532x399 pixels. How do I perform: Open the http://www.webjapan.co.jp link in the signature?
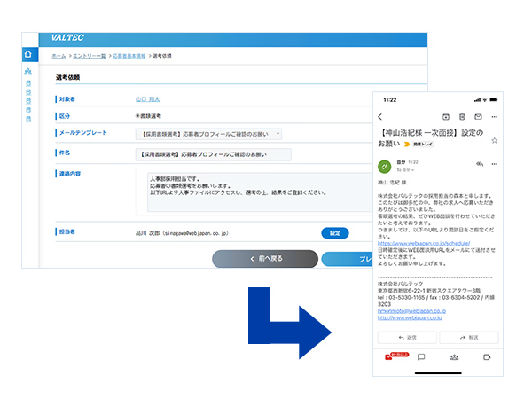(410, 318)
